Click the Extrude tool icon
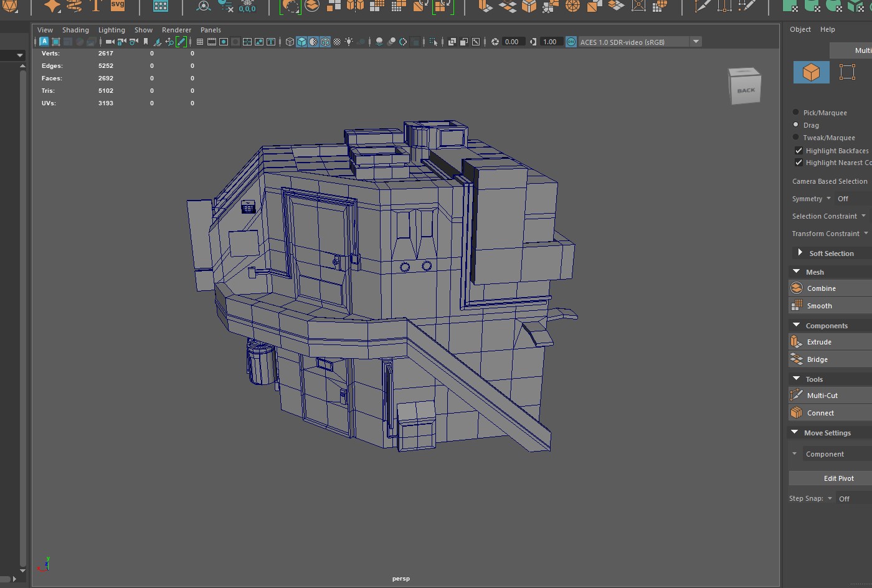The width and height of the screenshot is (872, 588). [796, 342]
